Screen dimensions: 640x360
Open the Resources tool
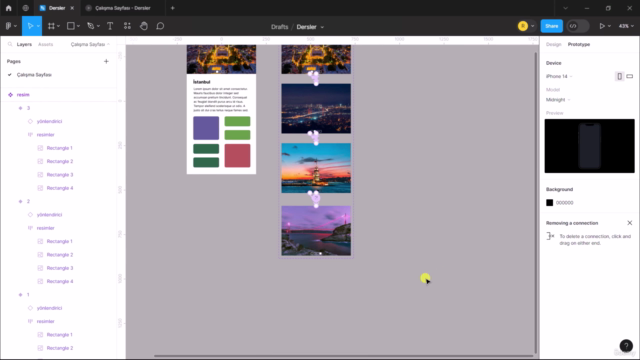[x=127, y=26]
